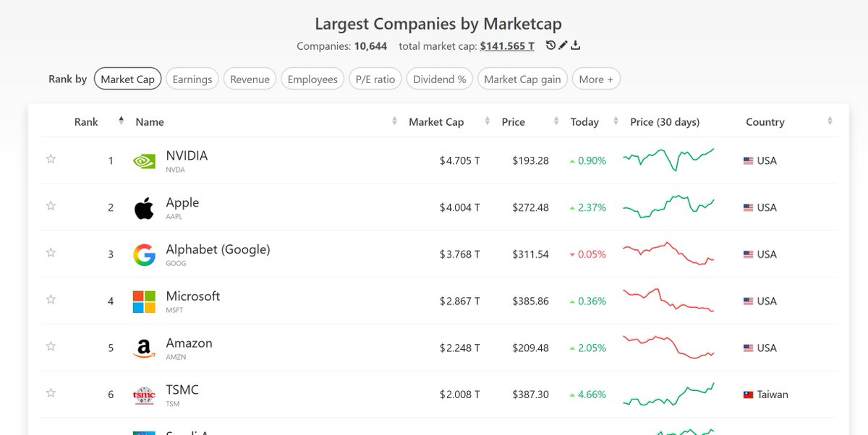The height and width of the screenshot is (435, 868).
Task: View Alphabet 30-day price sparkline
Action: 668,254
